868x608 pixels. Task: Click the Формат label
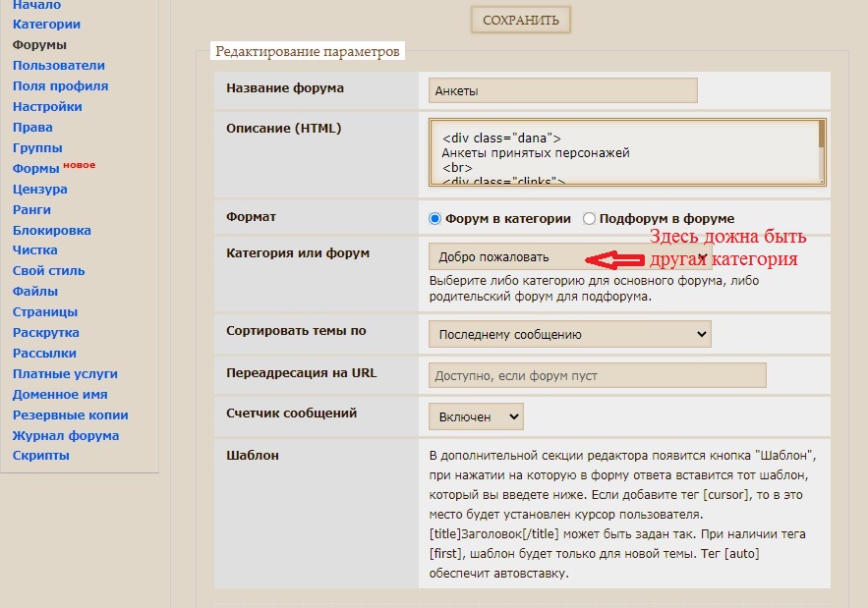251,217
